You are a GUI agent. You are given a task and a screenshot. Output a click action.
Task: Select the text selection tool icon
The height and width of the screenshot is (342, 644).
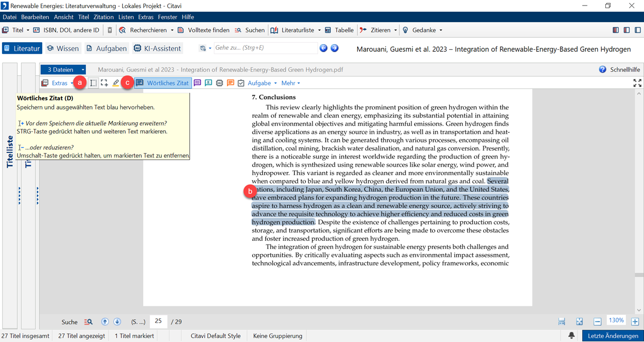tap(94, 83)
